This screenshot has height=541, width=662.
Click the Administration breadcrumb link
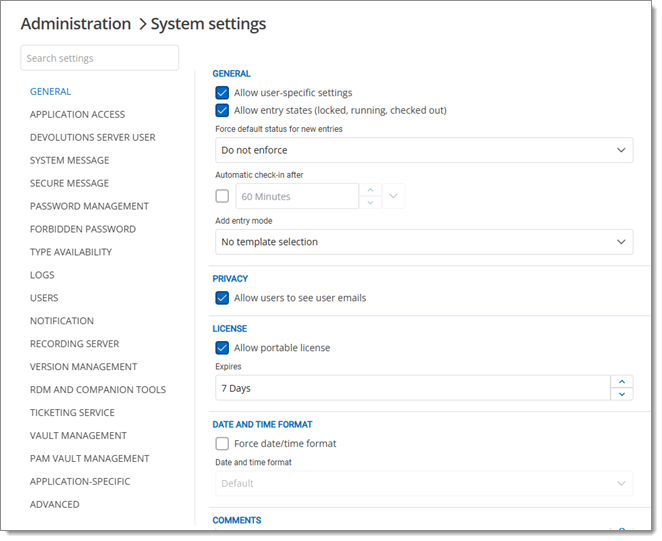pos(75,23)
